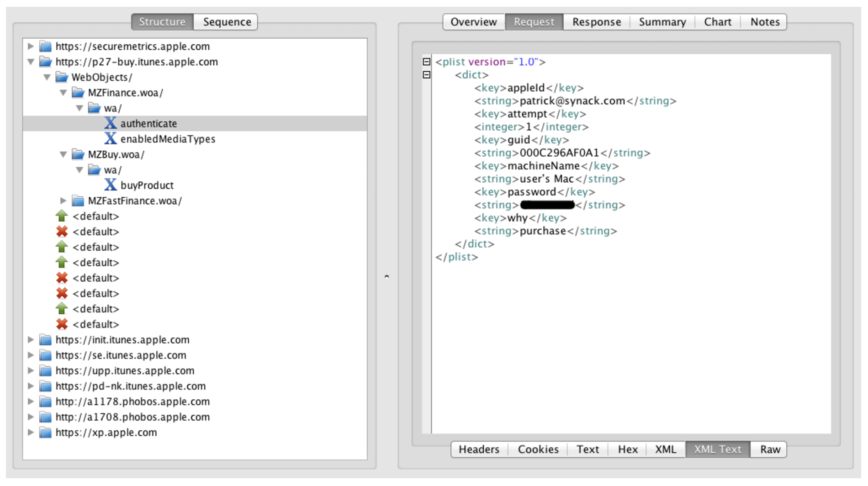This screenshot has width=868, height=486.
Task: Expand the upp.itunes.apple.com host node
Action: click(31, 370)
